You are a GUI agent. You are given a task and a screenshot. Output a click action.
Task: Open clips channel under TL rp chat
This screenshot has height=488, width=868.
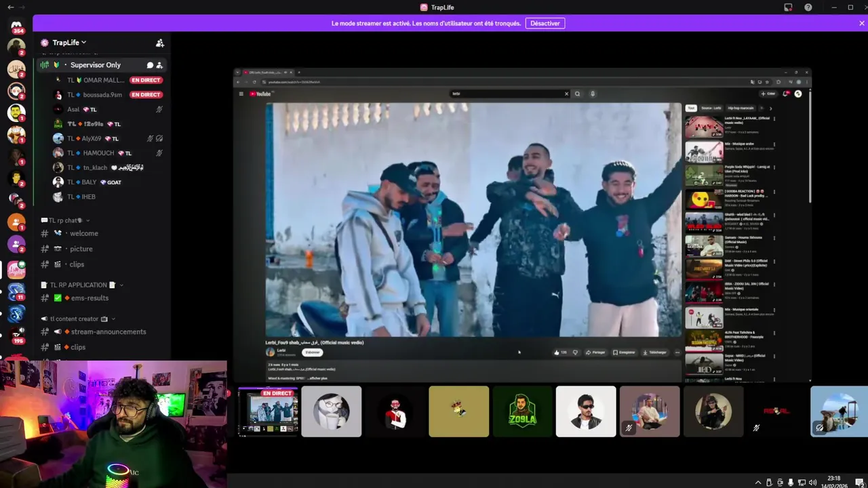77,264
